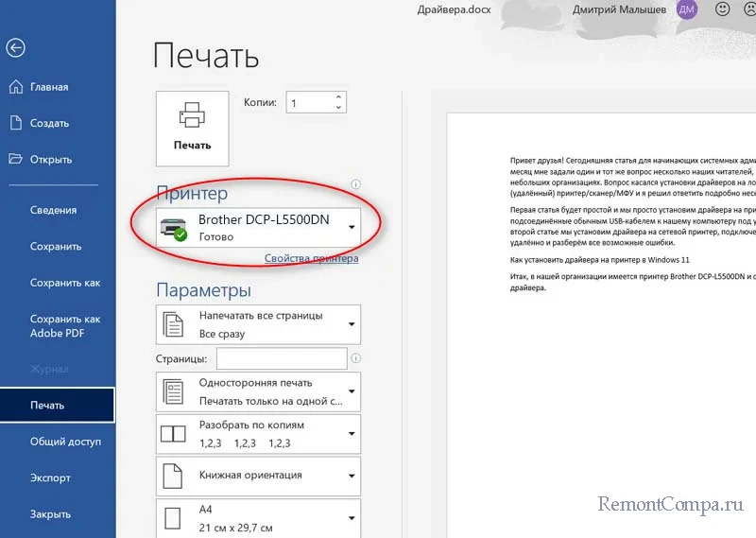Increase the number of copies

pyautogui.click(x=339, y=97)
